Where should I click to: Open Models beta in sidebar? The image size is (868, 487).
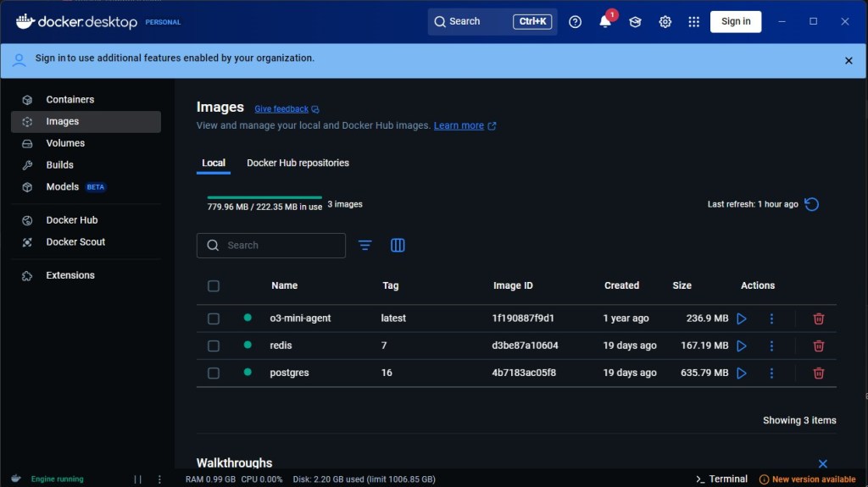point(86,187)
